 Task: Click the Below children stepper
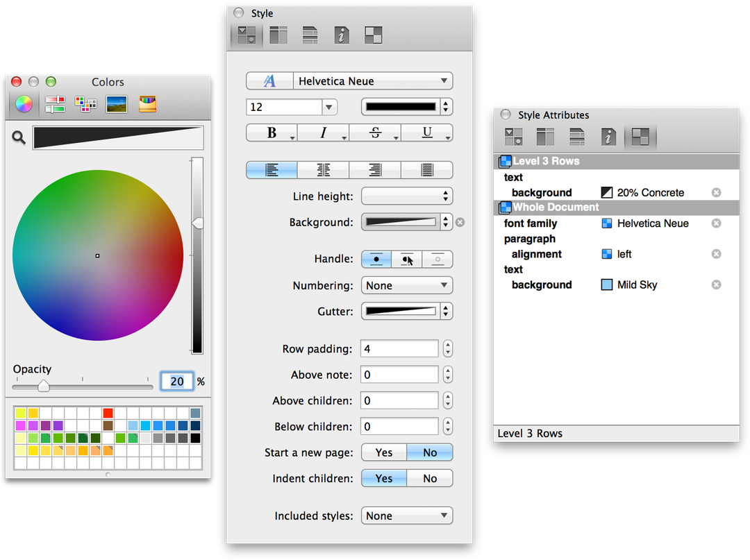[x=448, y=426]
